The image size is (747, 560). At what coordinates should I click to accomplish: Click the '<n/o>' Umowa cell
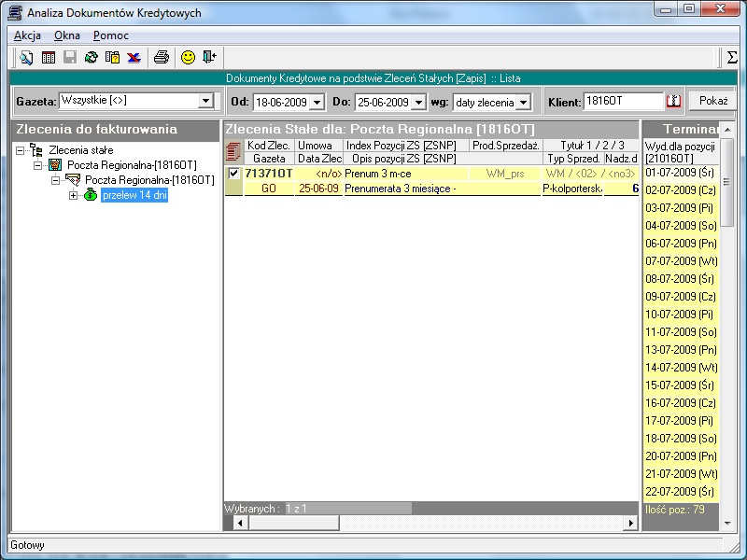318,174
